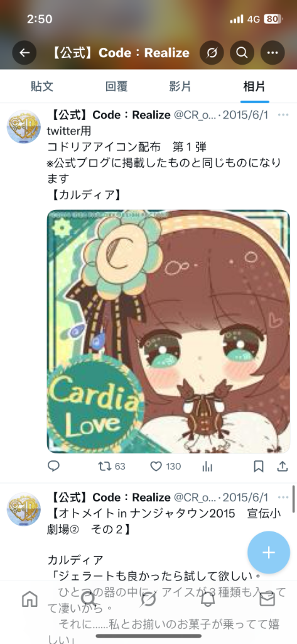Viewport: 297px width, 644px height.
Task: Open the 影片 tab
Action: [180, 86]
